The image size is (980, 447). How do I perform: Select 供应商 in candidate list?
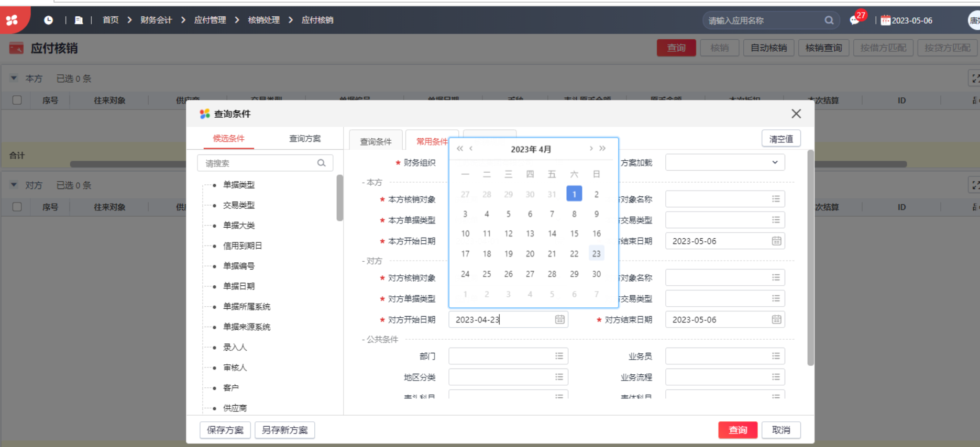click(x=235, y=408)
